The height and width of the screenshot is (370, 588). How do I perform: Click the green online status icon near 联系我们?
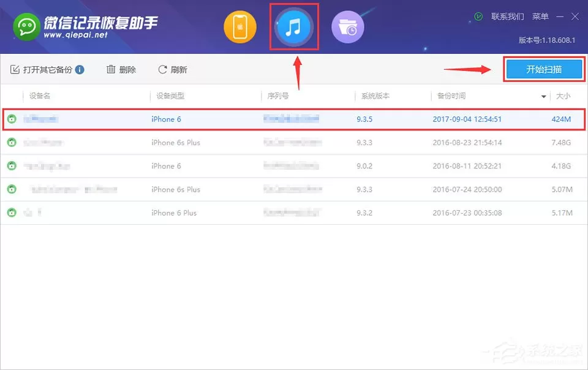click(478, 17)
